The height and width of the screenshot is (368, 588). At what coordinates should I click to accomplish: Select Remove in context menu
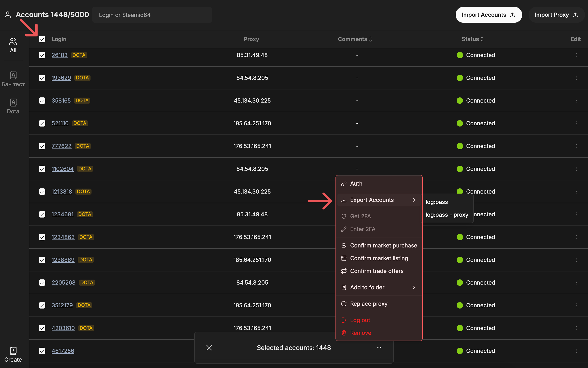click(x=379, y=333)
